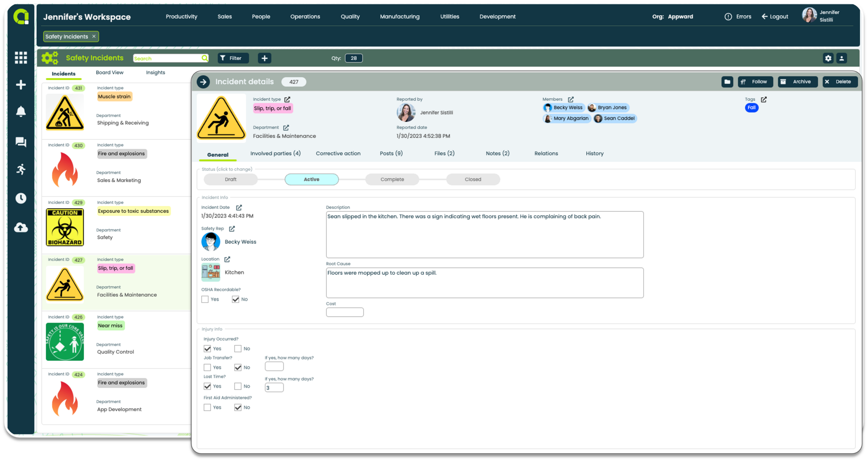Toggle the OSHA Recordable Yes checkbox
868x461 pixels.
(205, 299)
